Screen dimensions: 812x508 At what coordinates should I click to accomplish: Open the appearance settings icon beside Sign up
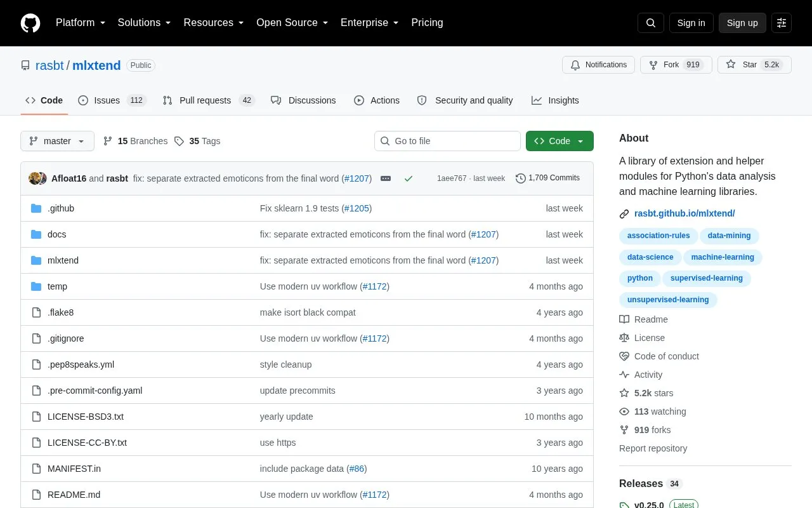coord(782,23)
